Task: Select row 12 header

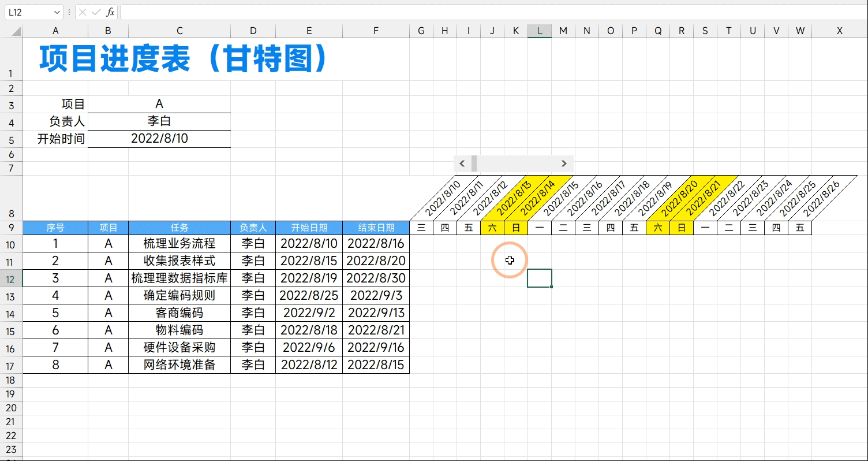Action: (11, 278)
